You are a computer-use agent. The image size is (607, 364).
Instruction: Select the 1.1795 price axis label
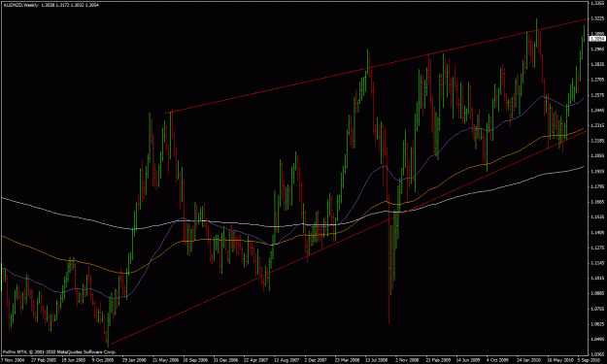597,186
